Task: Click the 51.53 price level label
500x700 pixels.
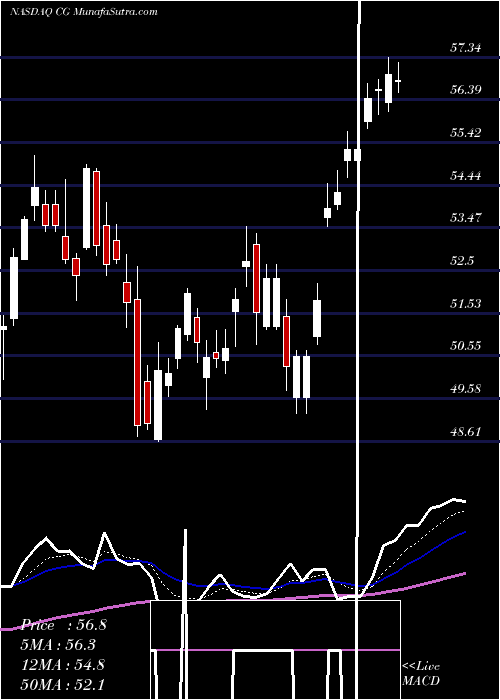Action: coord(466,304)
